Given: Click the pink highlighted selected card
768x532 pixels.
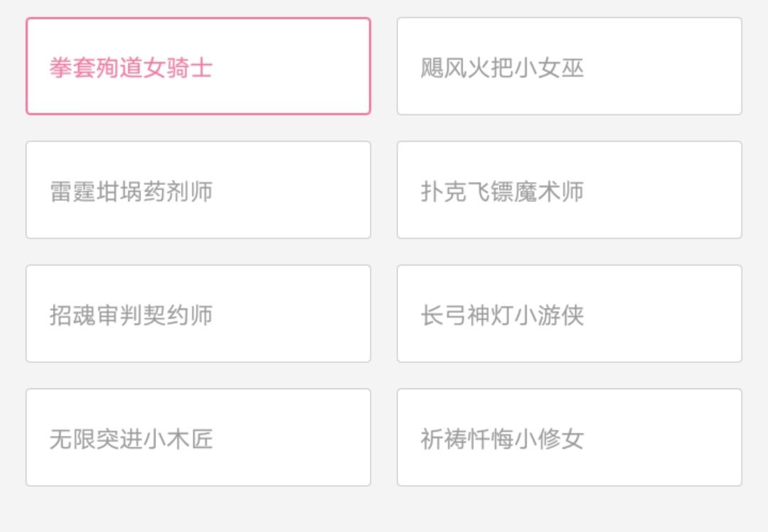Looking at the screenshot, I should [198, 66].
